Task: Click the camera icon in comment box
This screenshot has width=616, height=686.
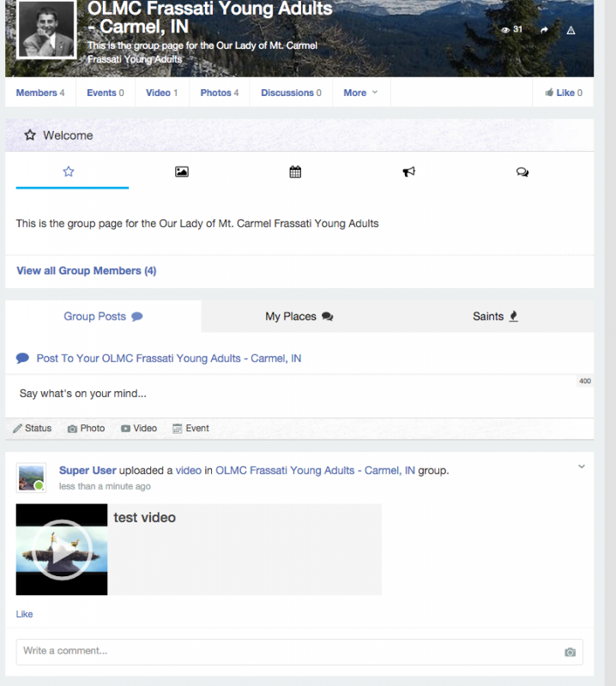Action: 570,652
